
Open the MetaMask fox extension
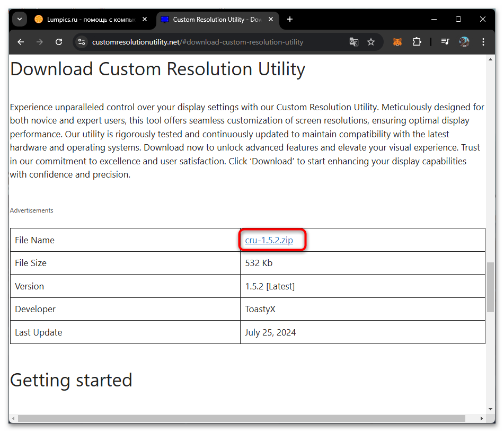click(397, 42)
